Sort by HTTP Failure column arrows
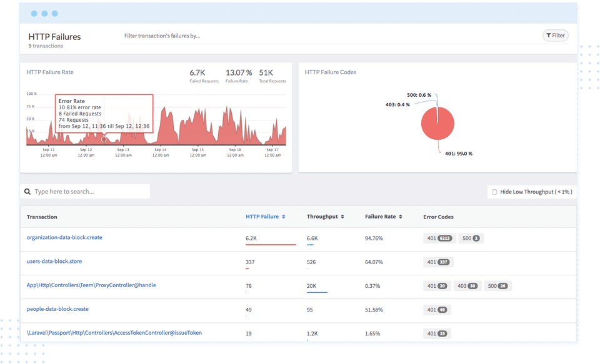Screen dimensions: 600x364 coord(284,217)
